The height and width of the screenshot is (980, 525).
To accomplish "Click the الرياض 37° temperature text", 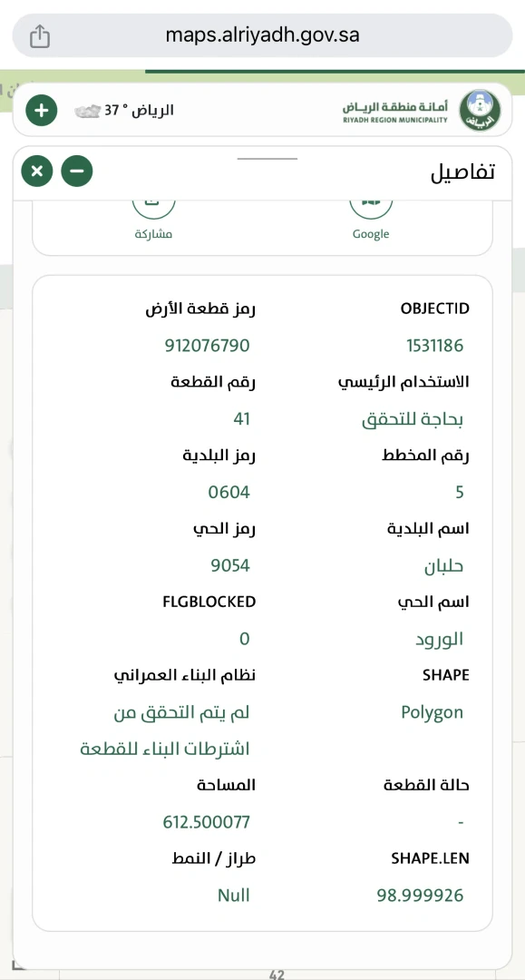I will pos(139,111).
